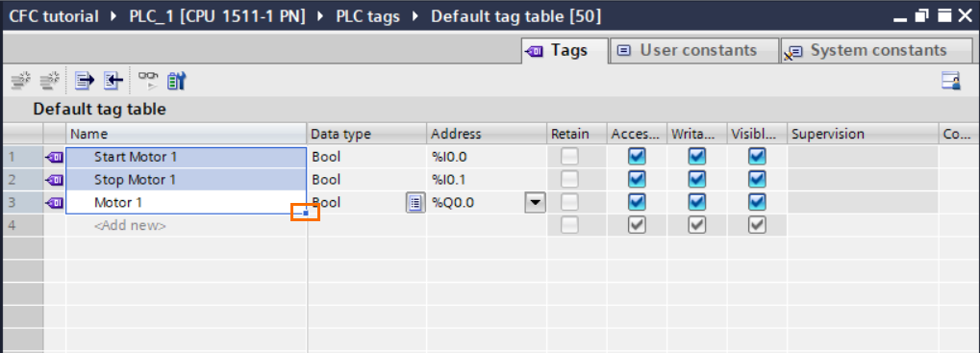Toggle Retain checkbox for Start Motor 1
The image size is (980, 353).
[x=569, y=157]
